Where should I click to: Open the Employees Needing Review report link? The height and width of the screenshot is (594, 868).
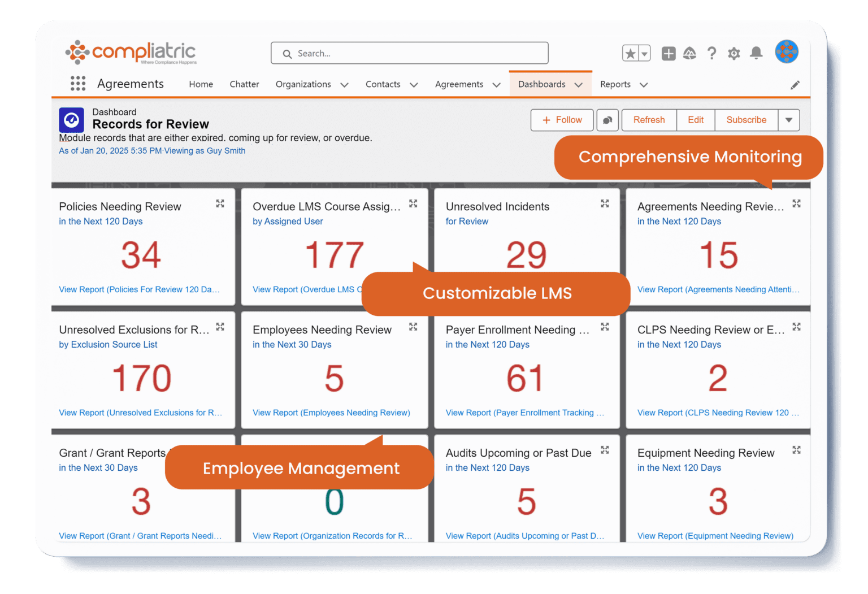331,413
